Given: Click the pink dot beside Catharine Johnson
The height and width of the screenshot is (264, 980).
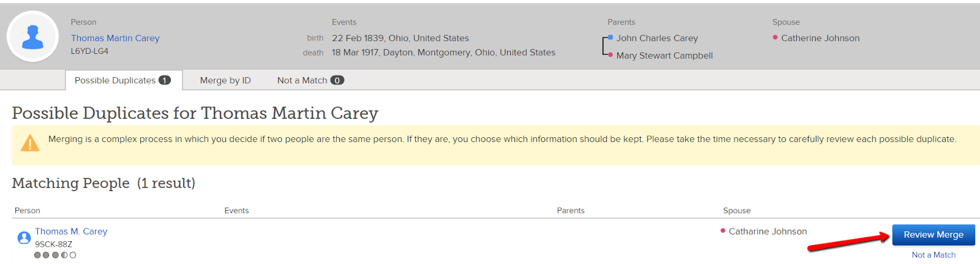Looking at the screenshot, I should tap(723, 231).
